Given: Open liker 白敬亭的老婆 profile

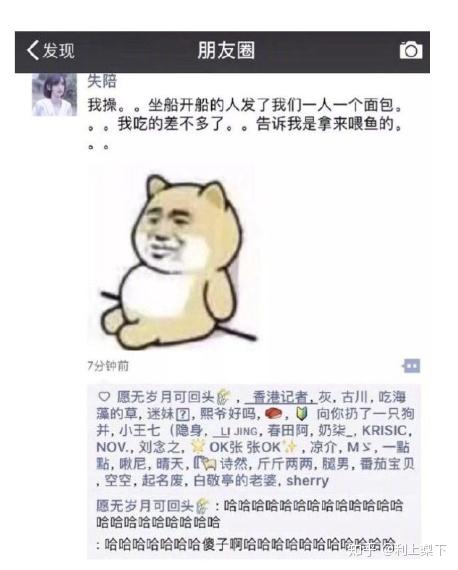Looking at the screenshot, I should (235, 481).
